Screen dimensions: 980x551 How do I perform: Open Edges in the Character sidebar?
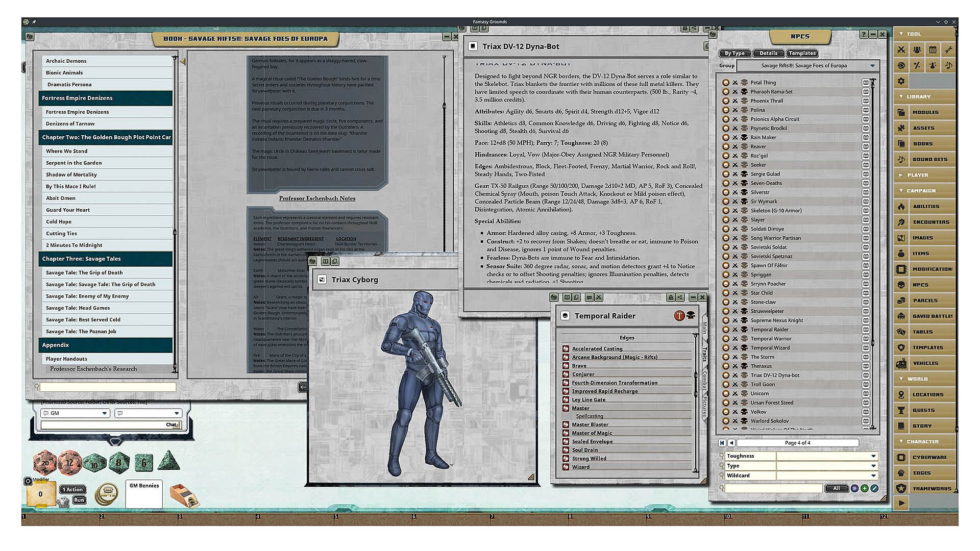pos(925,473)
